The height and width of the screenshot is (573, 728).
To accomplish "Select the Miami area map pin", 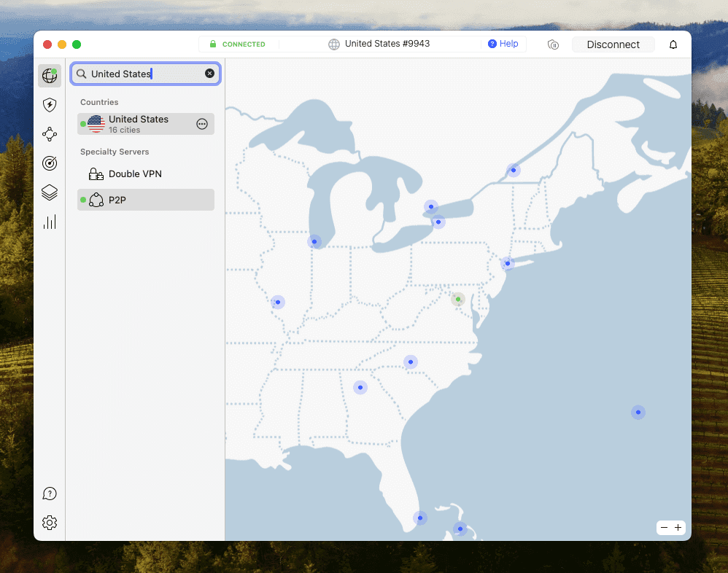I will pyautogui.click(x=420, y=518).
